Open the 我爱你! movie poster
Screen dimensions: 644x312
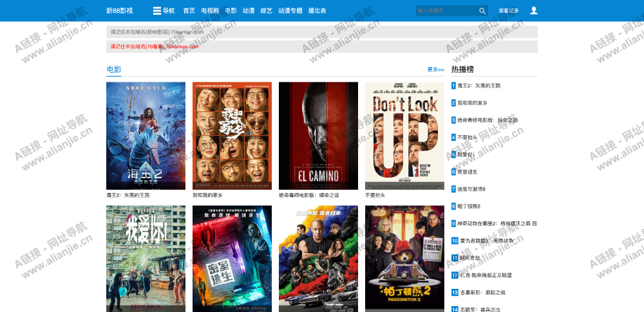point(146,259)
